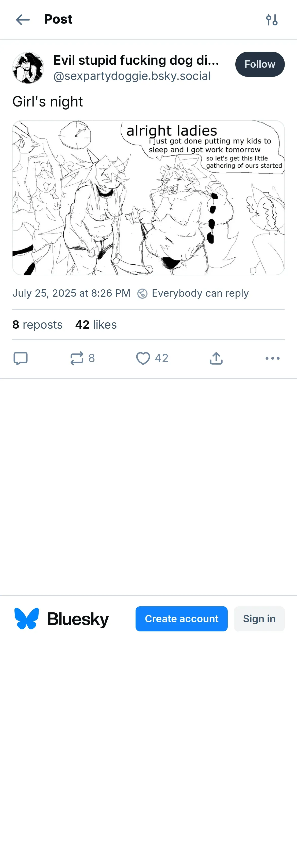This screenshot has width=297, height=868.
Task: Click the @sexpartydoggie.bsky.social handle
Action: (132, 76)
